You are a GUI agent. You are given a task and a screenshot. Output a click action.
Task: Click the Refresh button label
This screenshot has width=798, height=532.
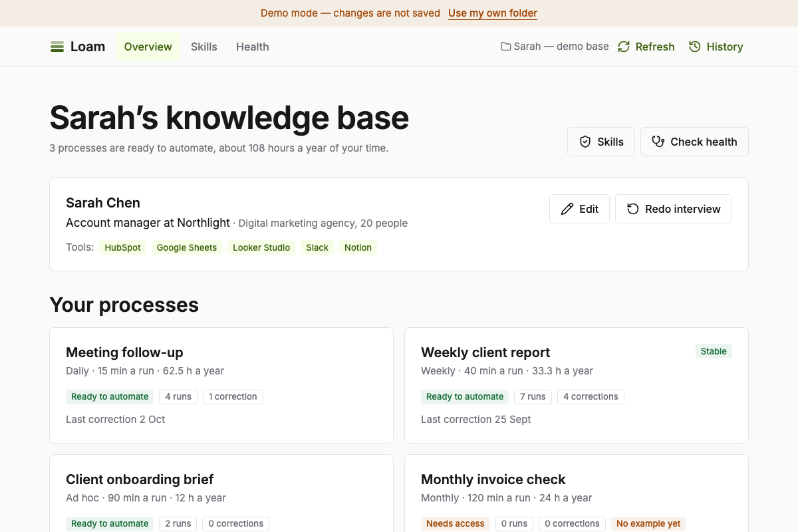[x=655, y=47]
